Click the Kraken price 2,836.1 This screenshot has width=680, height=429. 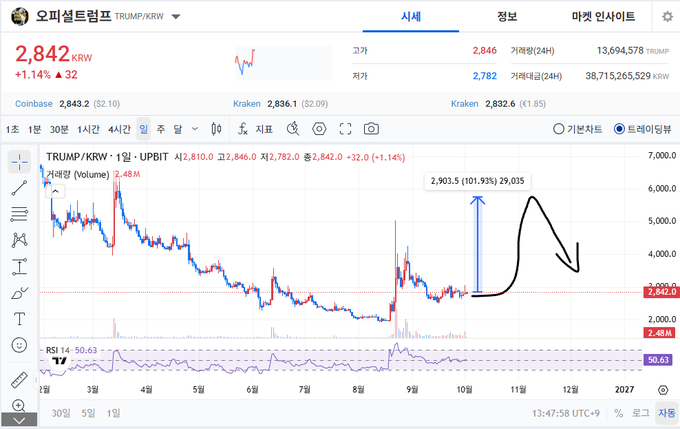pos(282,104)
